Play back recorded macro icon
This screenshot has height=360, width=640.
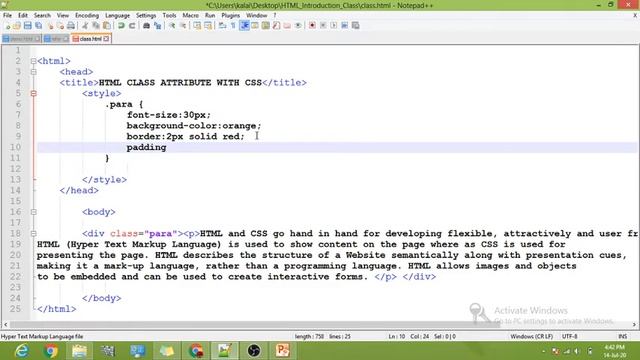click(x=334, y=25)
